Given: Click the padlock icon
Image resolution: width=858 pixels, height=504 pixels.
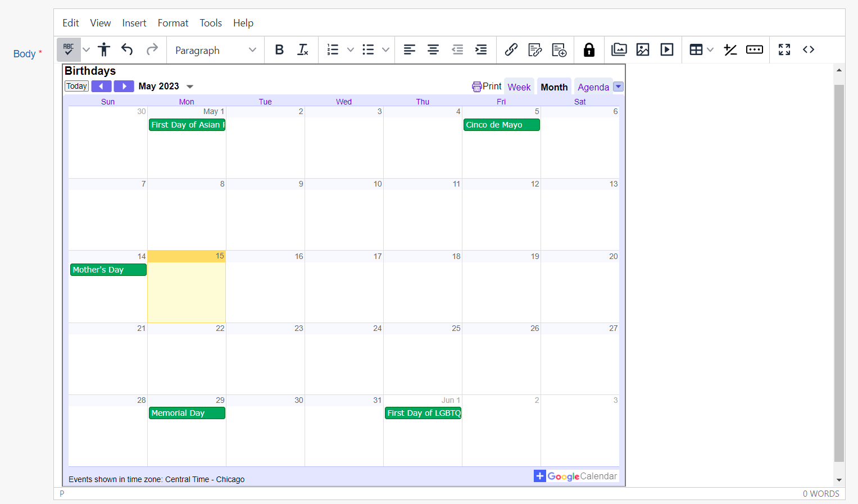Looking at the screenshot, I should [589, 49].
